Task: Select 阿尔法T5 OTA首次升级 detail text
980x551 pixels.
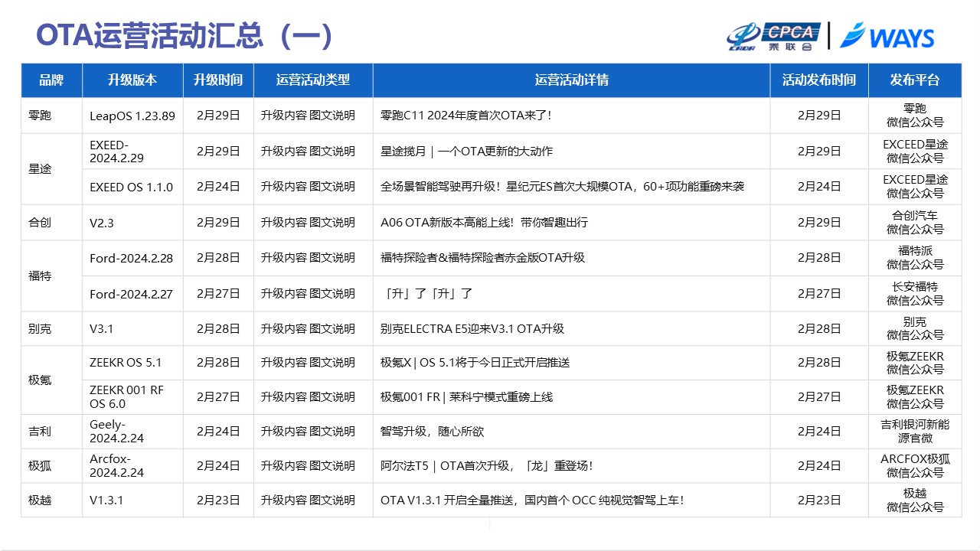Action: (x=486, y=465)
